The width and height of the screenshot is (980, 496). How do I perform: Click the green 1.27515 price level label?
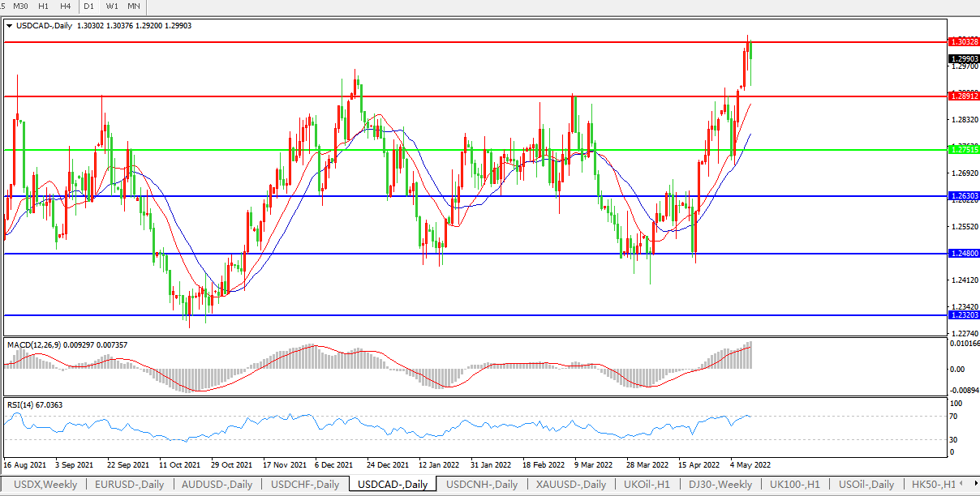click(963, 150)
